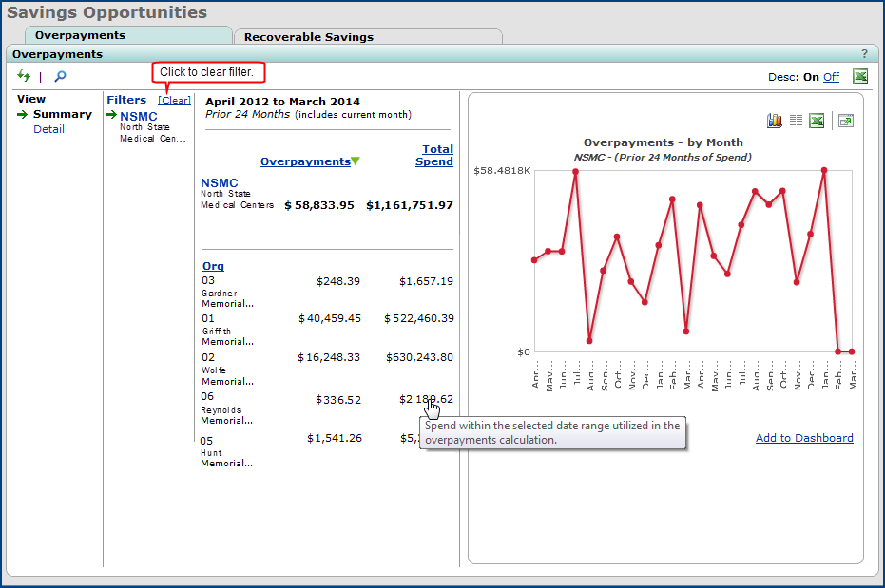Viewport: 885px width, 588px height.
Task: Export chart data to Excel
Action: point(816,121)
